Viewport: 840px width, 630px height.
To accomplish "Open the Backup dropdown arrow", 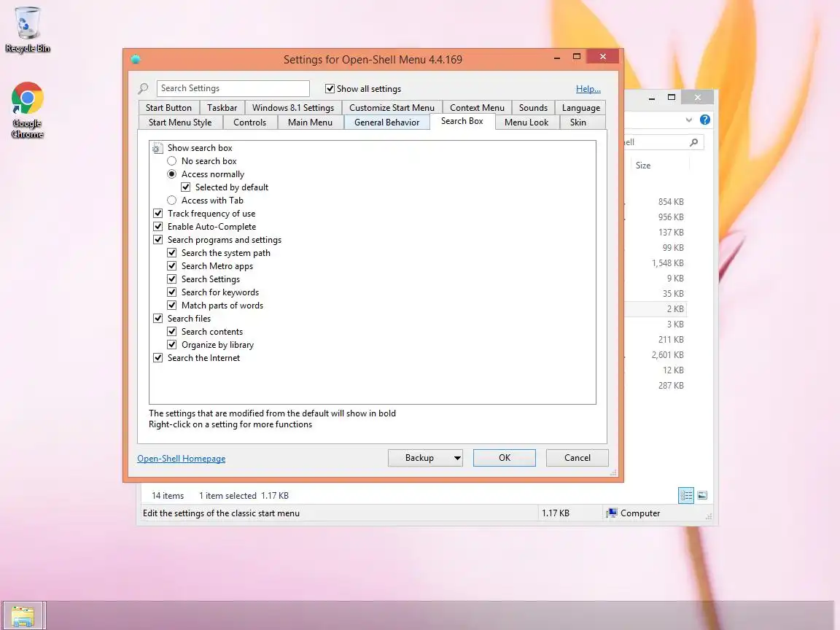I will [x=457, y=458].
